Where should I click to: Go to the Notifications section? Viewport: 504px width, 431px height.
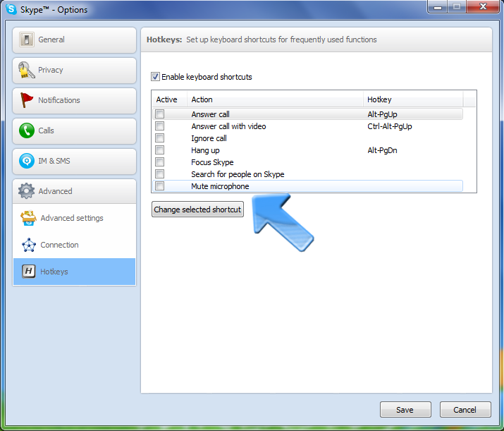[x=74, y=101]
